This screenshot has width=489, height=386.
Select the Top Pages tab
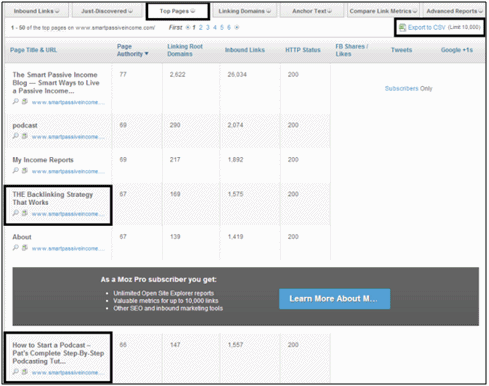pyautogui.click(x=177, y=11)
